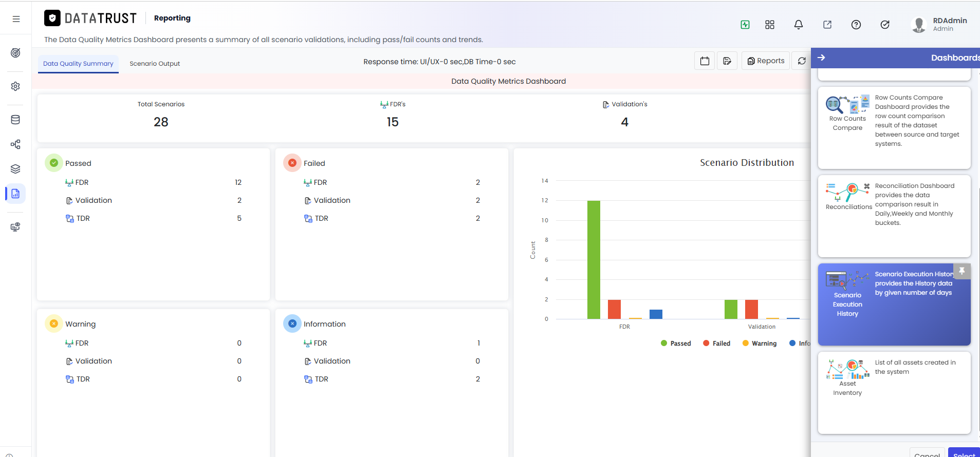Toggle Failed series in chart legend
Viewport: 980px width, 457px height.
click(716, 344)
